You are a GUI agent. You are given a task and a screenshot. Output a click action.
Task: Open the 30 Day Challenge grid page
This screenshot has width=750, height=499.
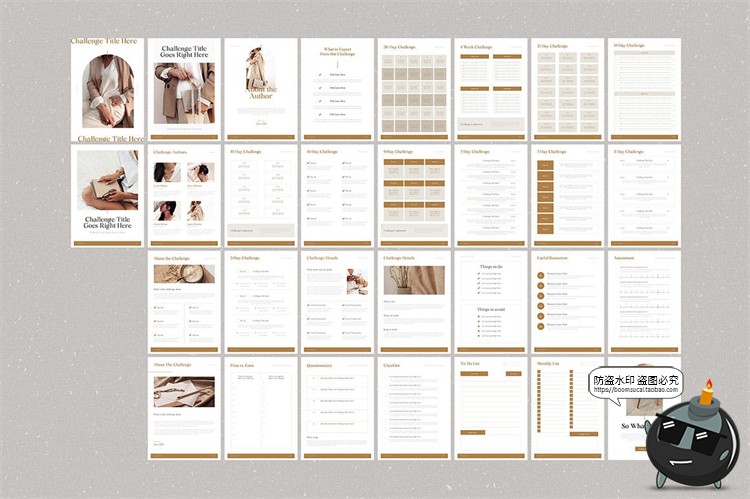pos(414,89)
